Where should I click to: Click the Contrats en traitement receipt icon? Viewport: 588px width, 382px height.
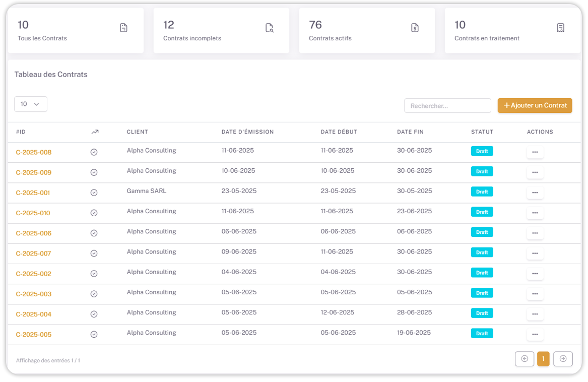pos(560,28)
